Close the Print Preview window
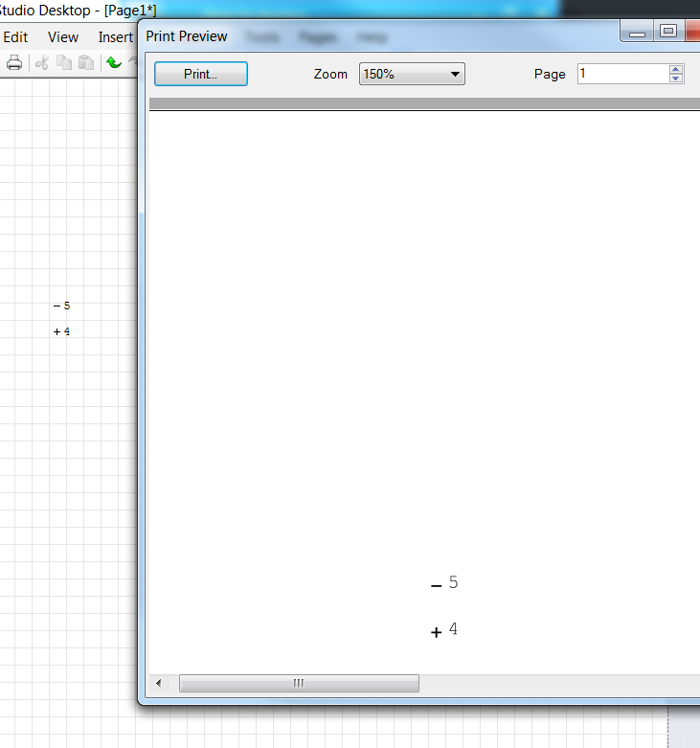 [x=693, y=32]
